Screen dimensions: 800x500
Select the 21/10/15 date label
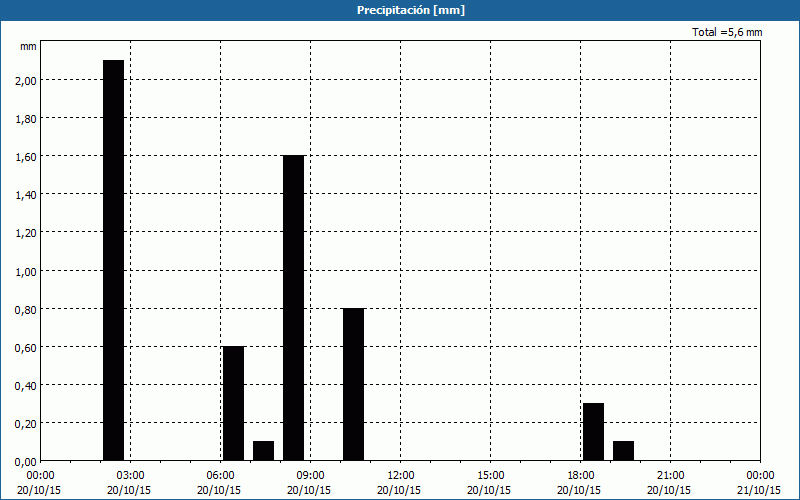759,490
